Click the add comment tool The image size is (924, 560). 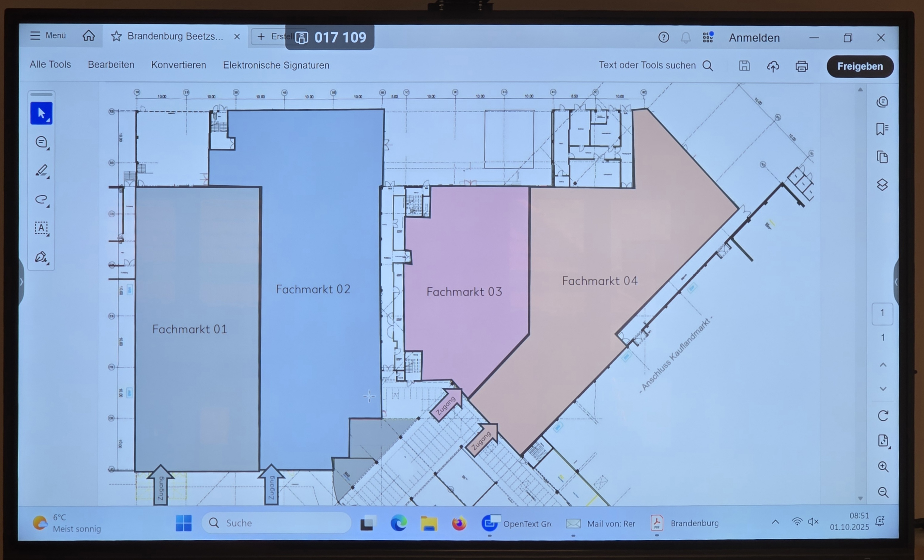pyautogui.click(x=41, y=142)
